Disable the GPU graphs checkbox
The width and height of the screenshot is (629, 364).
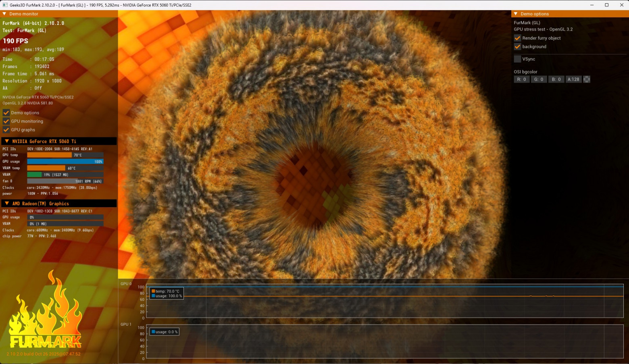[6, 130]
